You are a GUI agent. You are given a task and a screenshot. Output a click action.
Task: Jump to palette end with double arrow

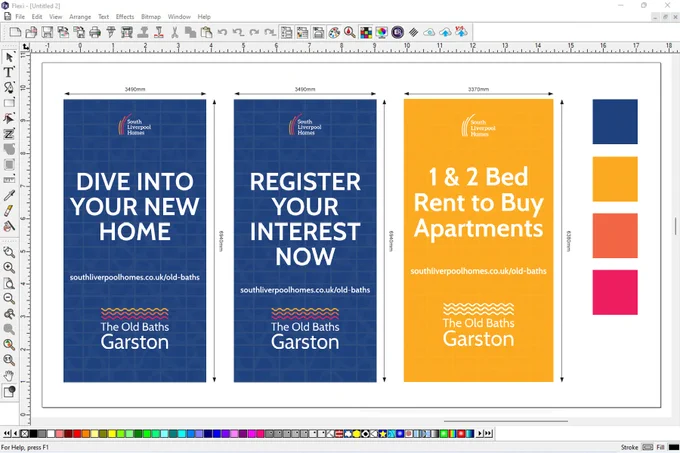[x=488, y=433]
